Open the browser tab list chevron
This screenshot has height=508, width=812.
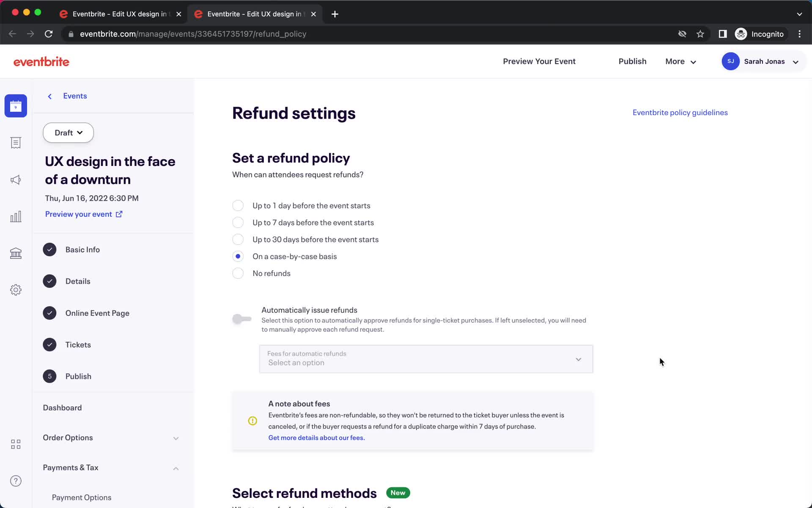(799, 14)
